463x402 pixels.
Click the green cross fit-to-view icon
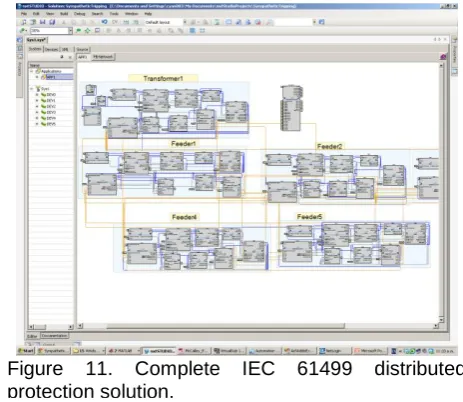coord(88,31)
